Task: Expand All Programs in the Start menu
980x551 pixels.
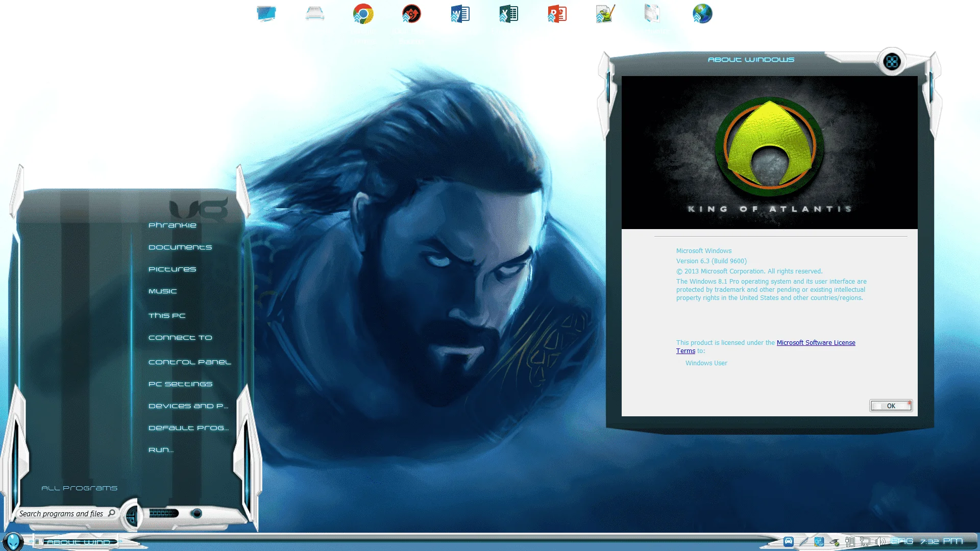Action: pyautogui.click(x=79, y=488)
